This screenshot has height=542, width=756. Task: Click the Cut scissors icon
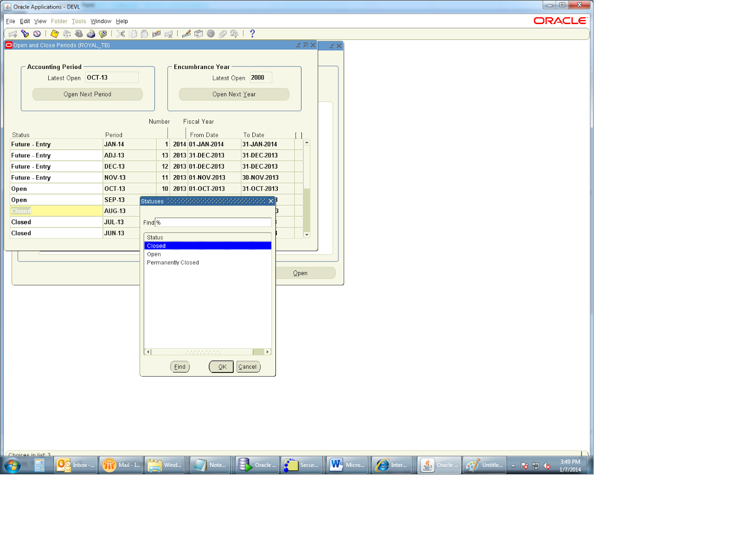[121, 34]
